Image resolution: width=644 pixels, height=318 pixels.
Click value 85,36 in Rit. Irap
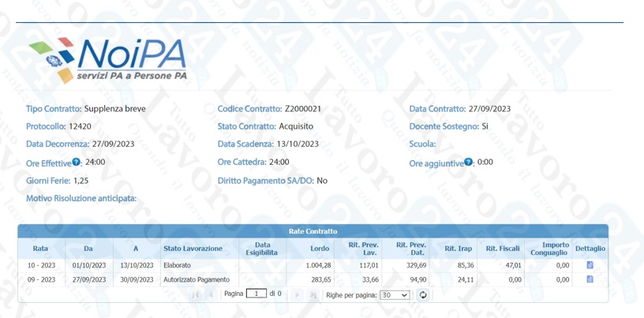click(466, 265)
